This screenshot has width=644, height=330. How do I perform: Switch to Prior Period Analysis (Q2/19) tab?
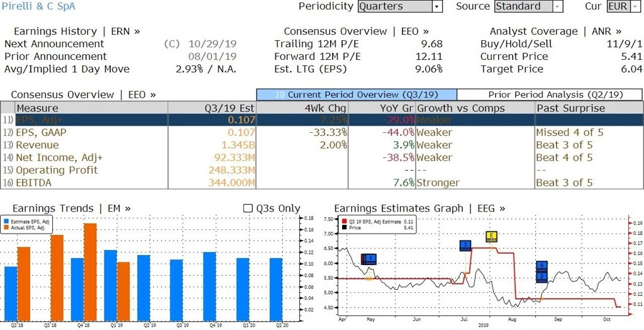(550, 94)
